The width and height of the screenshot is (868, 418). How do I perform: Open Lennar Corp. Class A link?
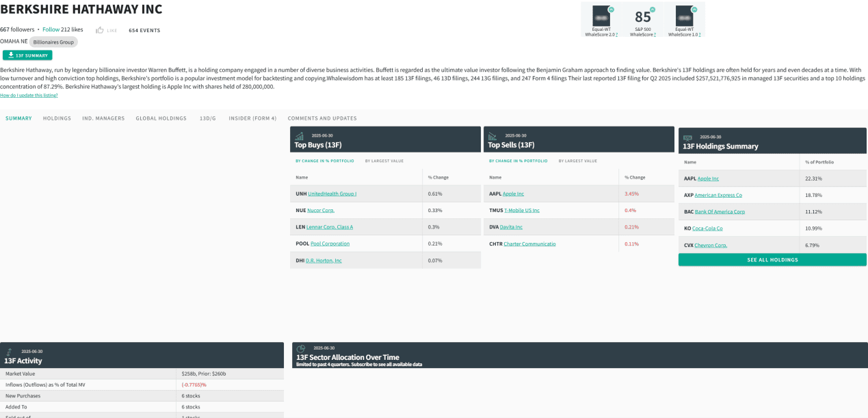[329, 226]
